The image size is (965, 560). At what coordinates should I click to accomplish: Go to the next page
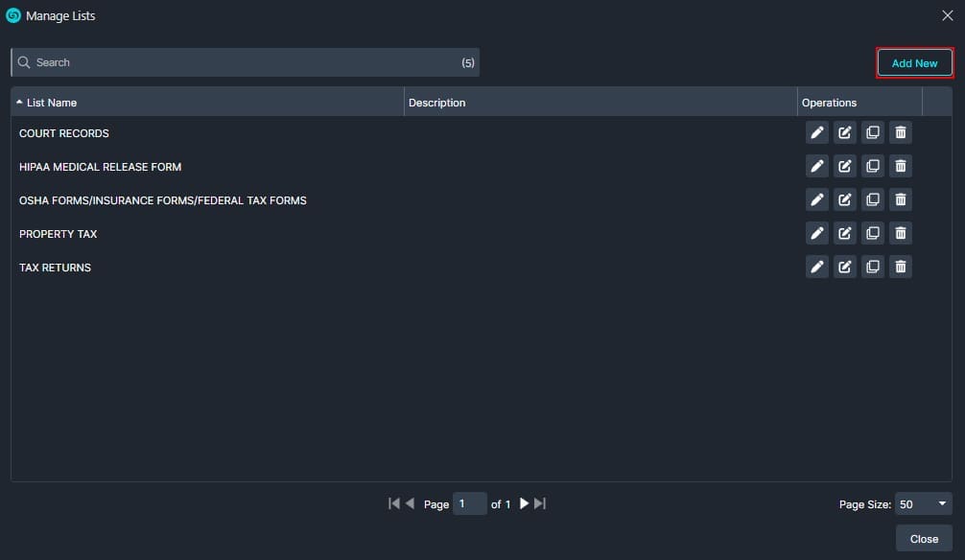point(523,502)
